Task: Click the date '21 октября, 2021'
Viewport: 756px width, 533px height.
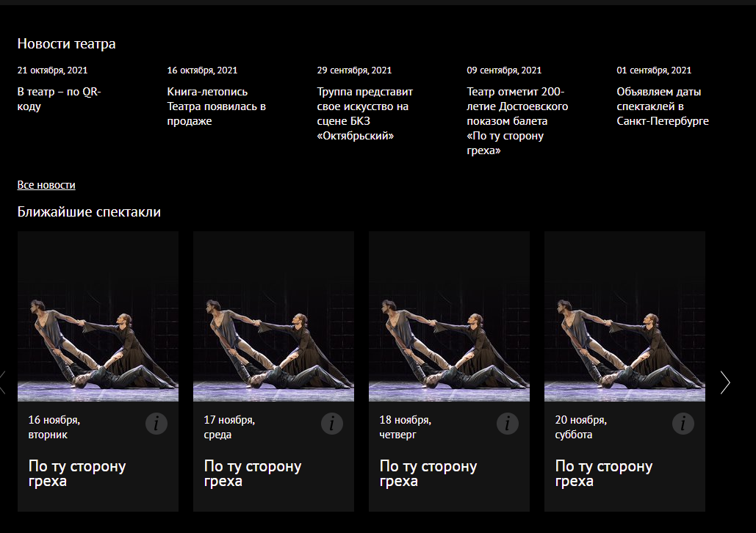Action: [53, 70]
